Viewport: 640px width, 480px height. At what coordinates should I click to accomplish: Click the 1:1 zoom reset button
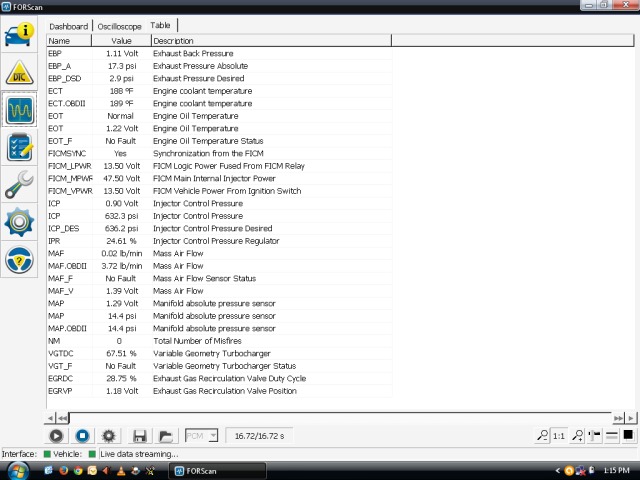(x=559, y=436)
